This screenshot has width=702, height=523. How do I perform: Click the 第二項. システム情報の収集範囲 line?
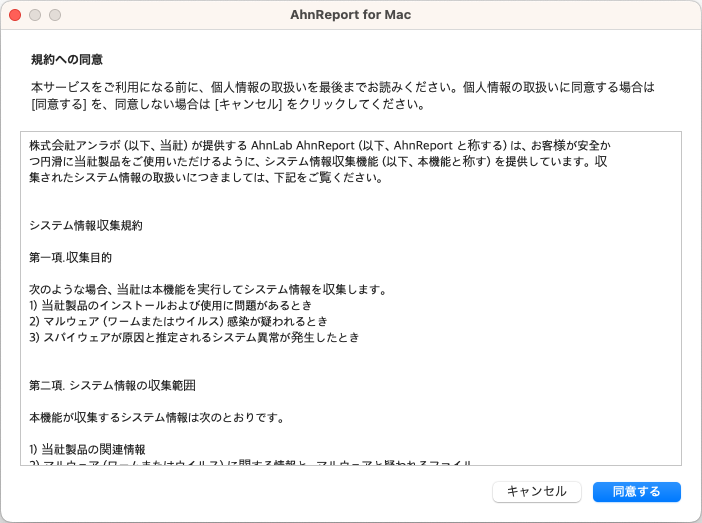click(112, 386)
